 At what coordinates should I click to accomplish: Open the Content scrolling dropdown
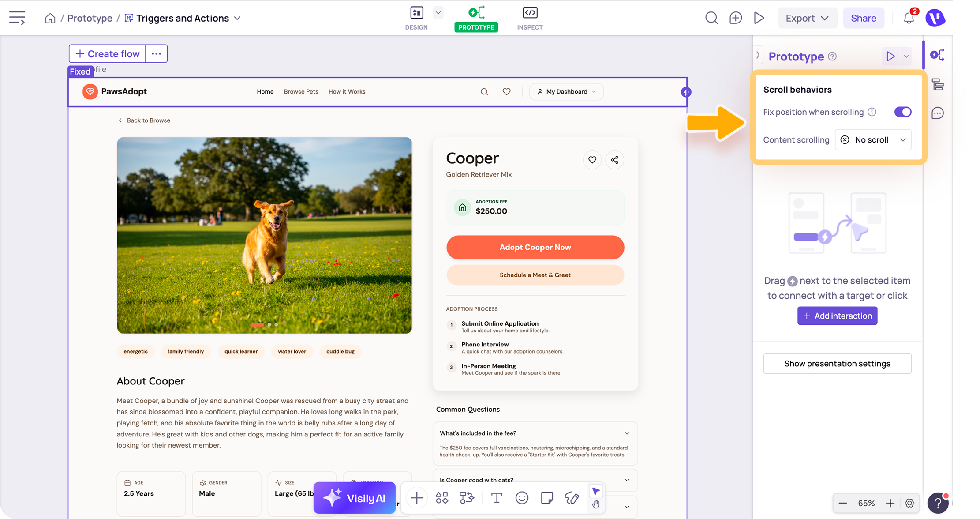(x=873, y=140)
